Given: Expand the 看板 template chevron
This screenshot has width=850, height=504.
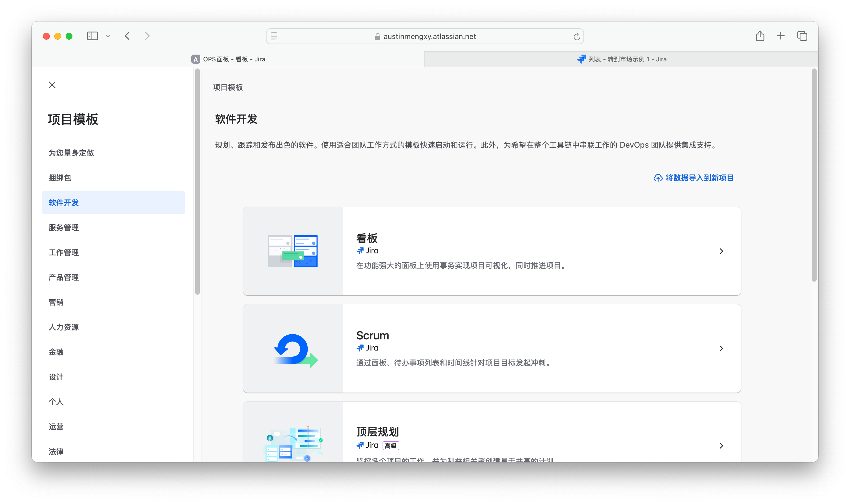Looking at the screenshot, I should tap(721, 251).
